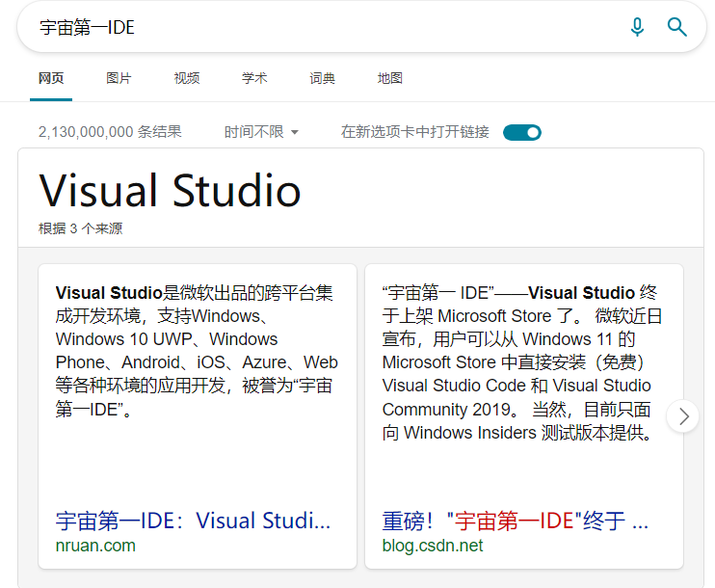Click the microphone voice search icon
This screenshot has height=588, width=715.
(637, 27)
